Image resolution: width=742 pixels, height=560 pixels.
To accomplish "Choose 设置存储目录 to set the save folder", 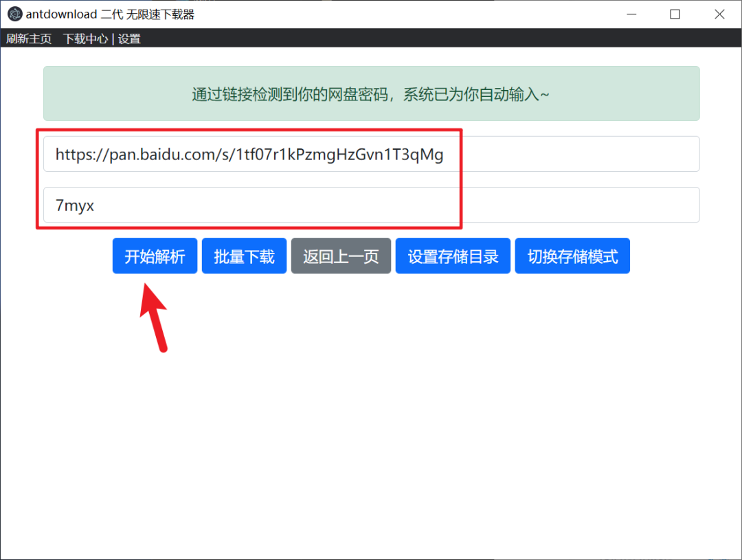I will pyautogui.click(x=453, y=256).
